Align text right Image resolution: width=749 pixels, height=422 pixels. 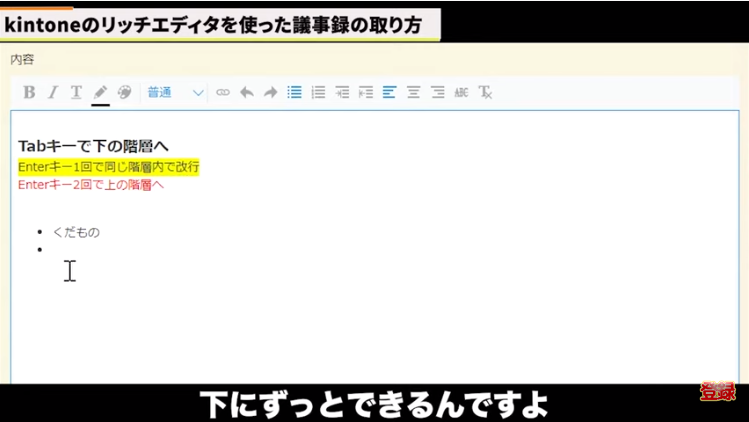click(x=438, y=92)
